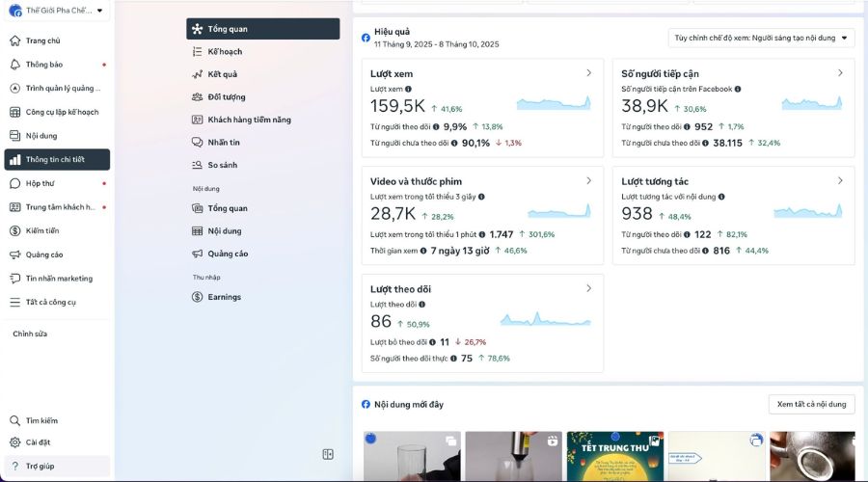Open the white diagram post thumbnail
The image size is (868, 482).
[717, 456]
